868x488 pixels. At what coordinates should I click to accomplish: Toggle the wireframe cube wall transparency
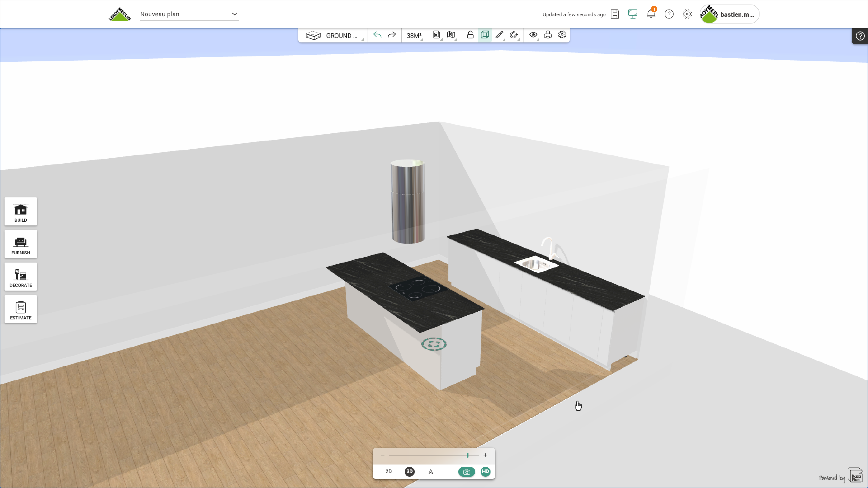485,35
